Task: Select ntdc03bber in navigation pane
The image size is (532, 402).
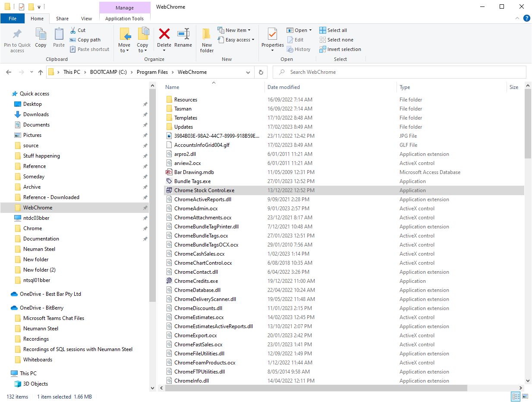Action: (36, 218)
